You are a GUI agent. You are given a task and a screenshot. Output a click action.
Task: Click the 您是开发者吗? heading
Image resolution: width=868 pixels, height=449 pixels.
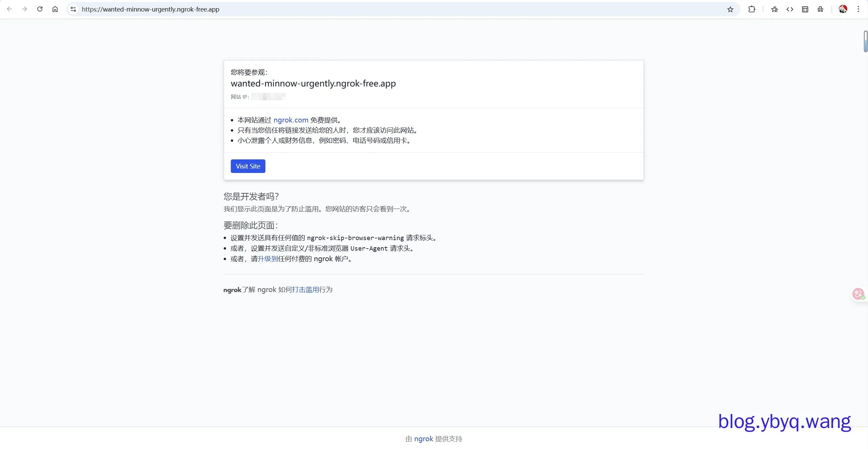(251, 196)
